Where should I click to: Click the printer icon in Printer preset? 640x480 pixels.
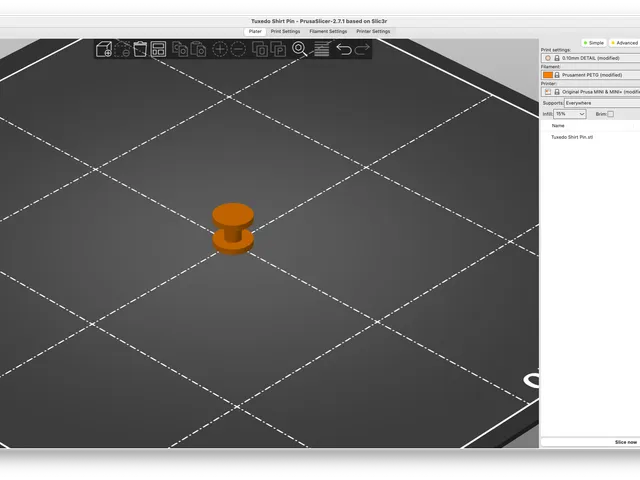[548, 92]
